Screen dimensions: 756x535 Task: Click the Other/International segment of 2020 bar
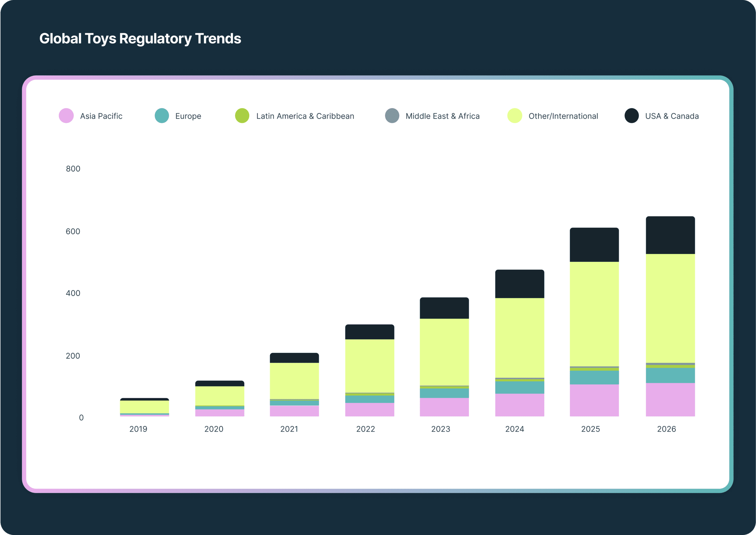point(220,395)
